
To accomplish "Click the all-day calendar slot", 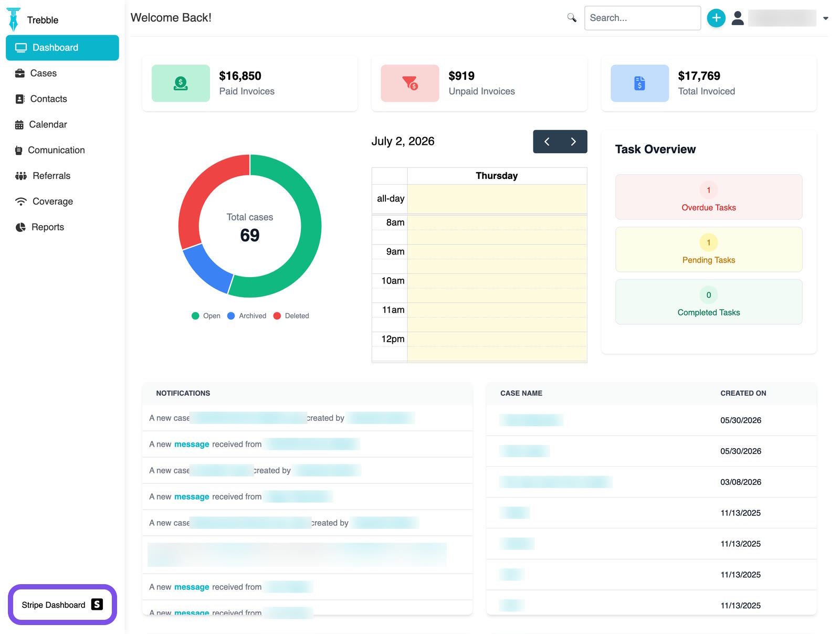I will 497,199.
